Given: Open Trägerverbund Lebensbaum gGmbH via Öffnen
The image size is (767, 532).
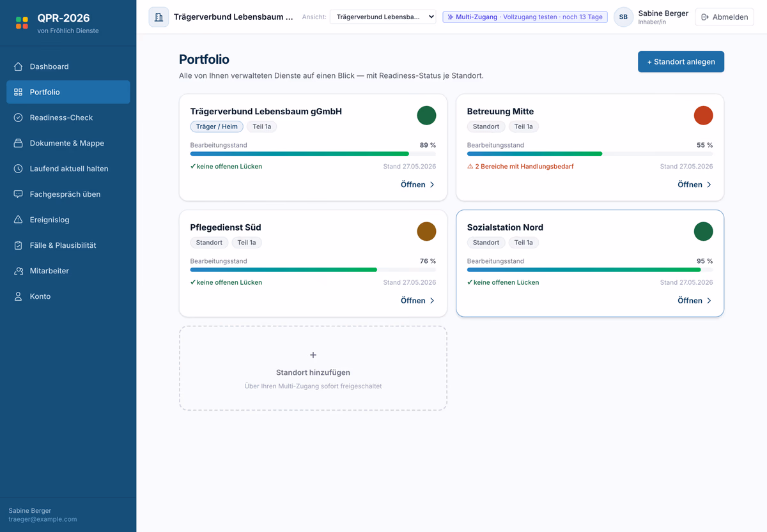Looking at the screenshot, I should pos(418,185).
